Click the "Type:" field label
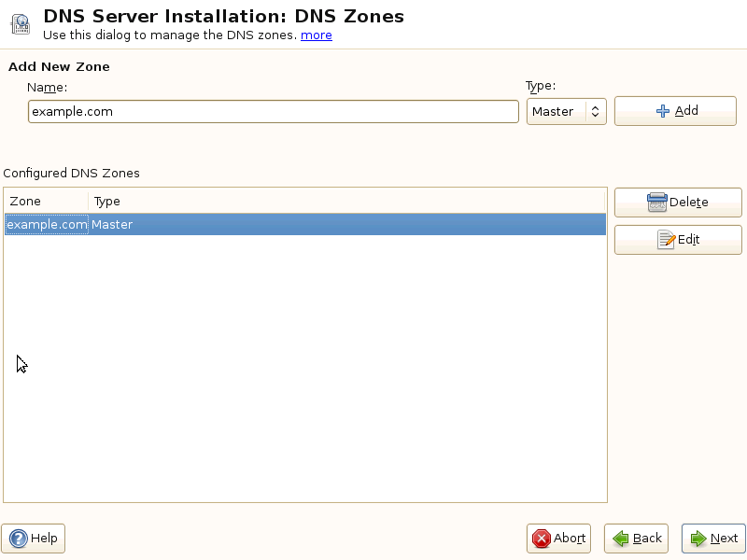747x560 pixels. [x=541, y=86]
